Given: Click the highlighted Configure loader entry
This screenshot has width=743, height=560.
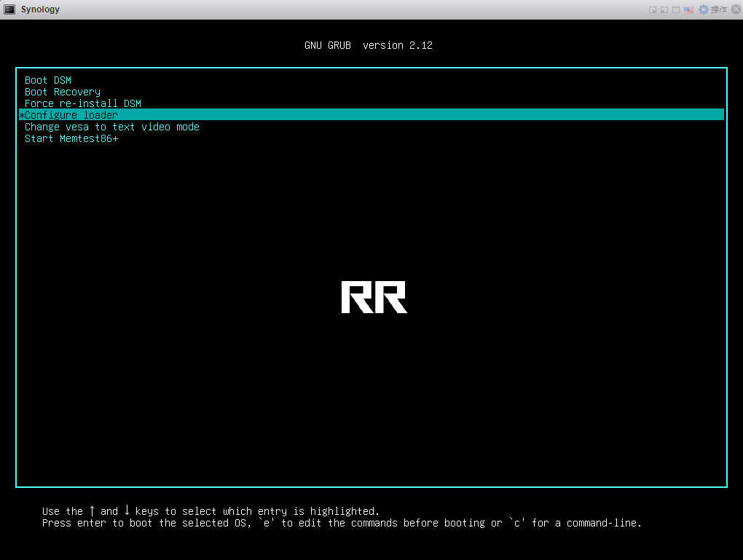Looking at the screenshot, I should (x=71, y=115).
